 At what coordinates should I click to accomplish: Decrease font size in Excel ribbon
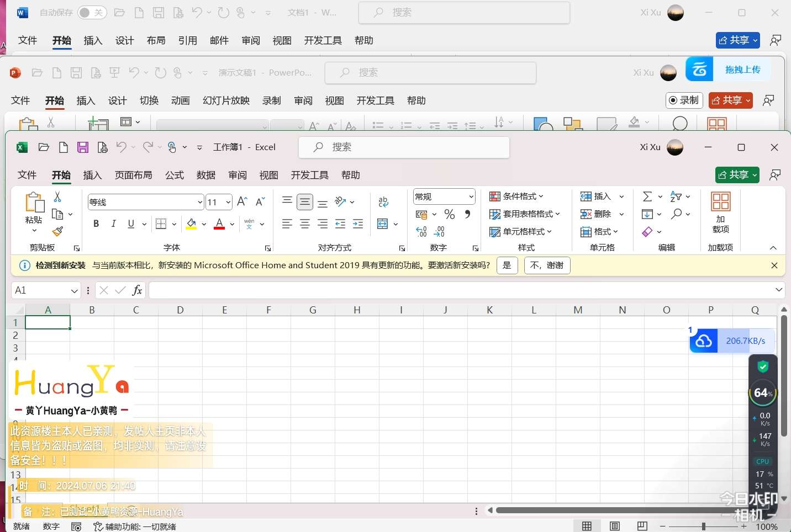260,201
